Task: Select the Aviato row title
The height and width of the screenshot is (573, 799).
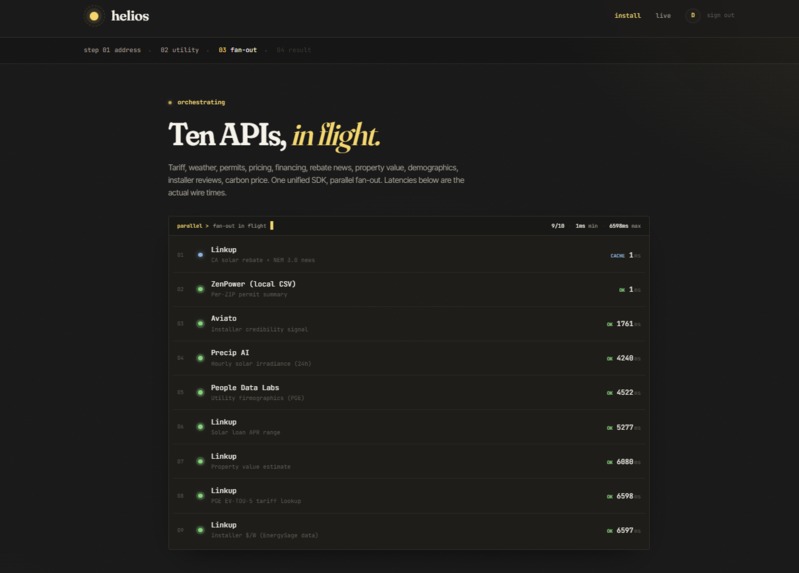Action: (224, 318)
